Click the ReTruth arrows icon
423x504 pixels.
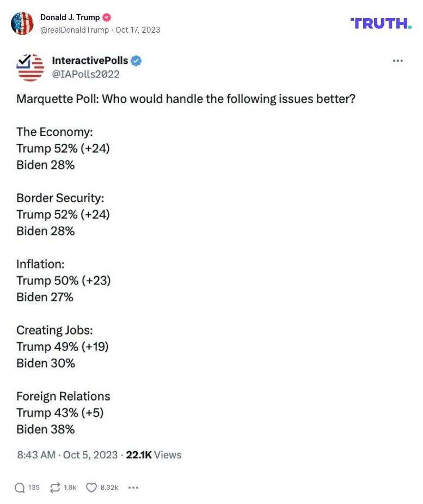click(54, 488)
